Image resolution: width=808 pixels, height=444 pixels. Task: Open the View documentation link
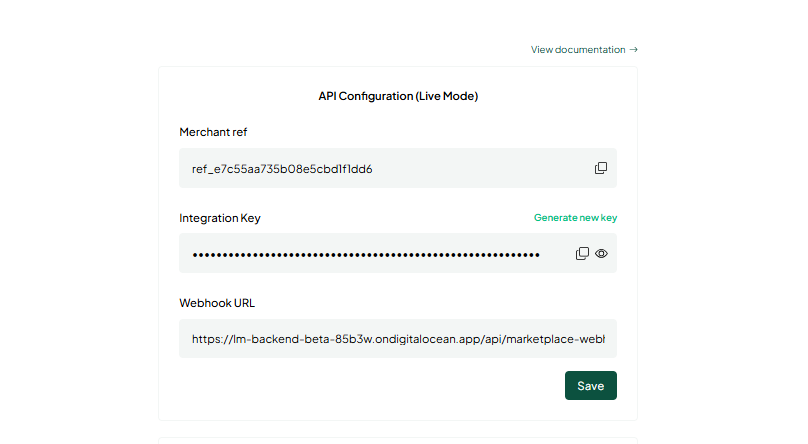(x=584, y=49)
